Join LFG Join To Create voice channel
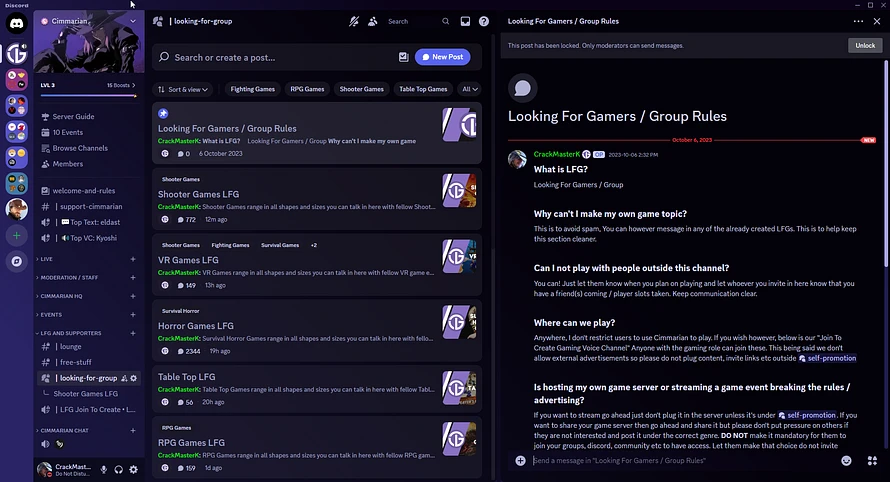The height and width of the screenshot is (482, 890). point(89,409)
